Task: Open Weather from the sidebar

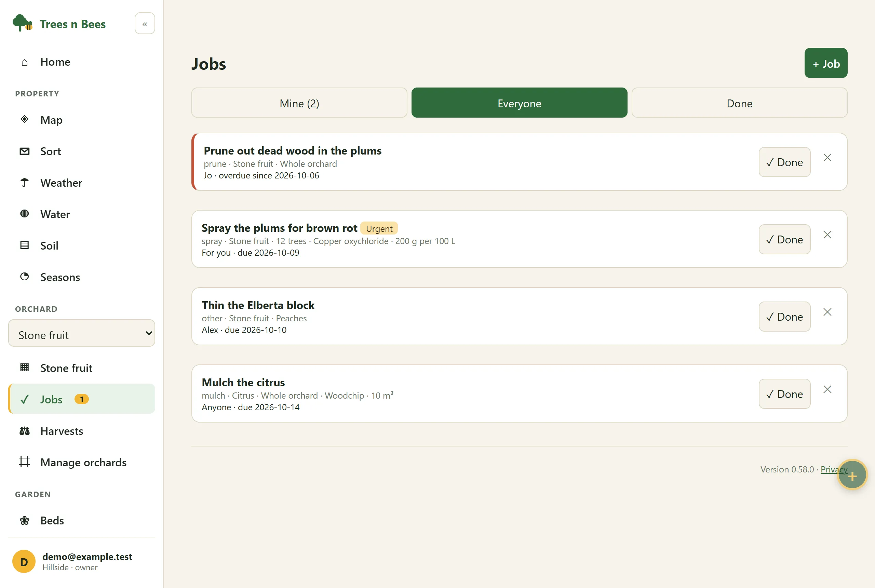Action: coord(82,183)
